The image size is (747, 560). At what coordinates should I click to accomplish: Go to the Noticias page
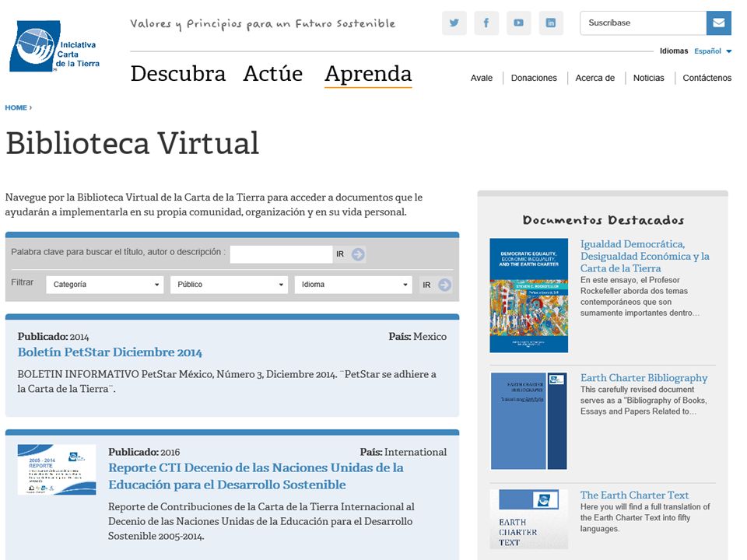[x=648, y=78]
